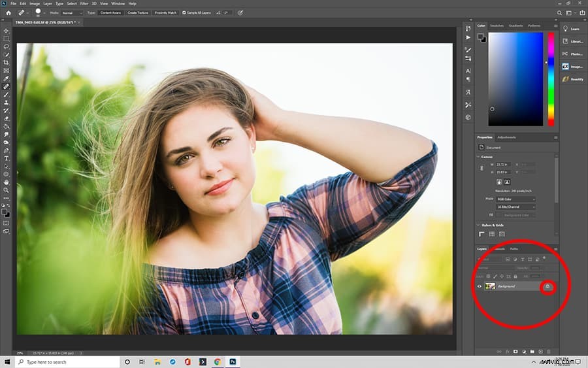
Task: Open the File menu
Action: (x=13, y=3)
